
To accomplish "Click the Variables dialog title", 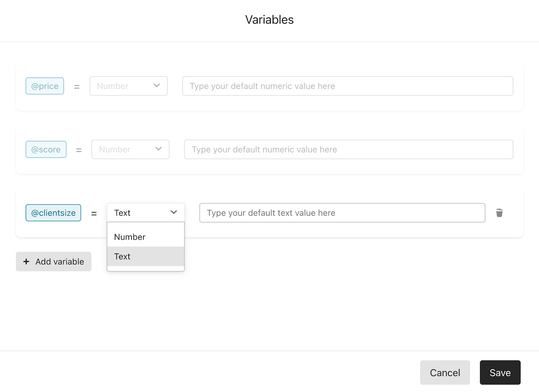I will 269,20.
